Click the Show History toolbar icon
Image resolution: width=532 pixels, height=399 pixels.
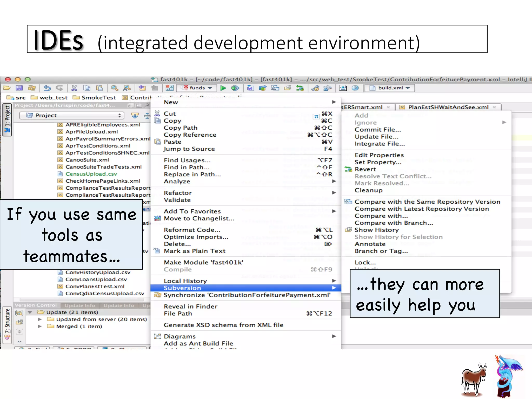tap(288, 88)
